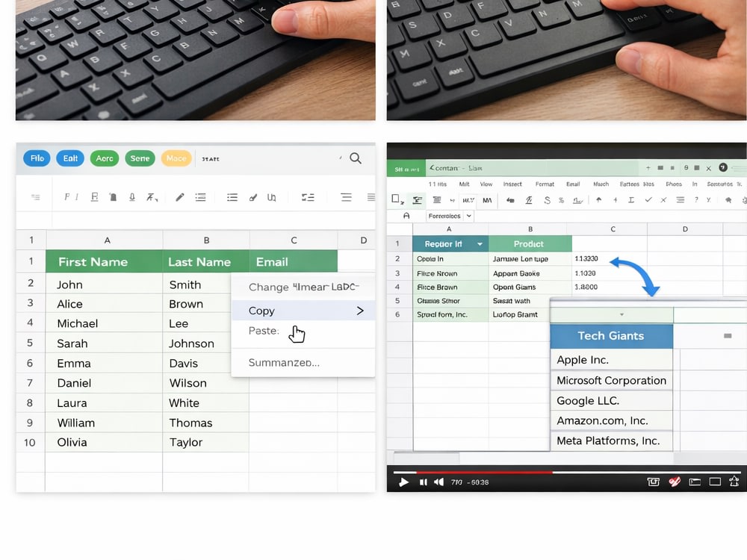This screenshot has height=560, width=747.
Task: Open the Inssect menu in right spreadsheet
Action: click(x=512, y=184)
